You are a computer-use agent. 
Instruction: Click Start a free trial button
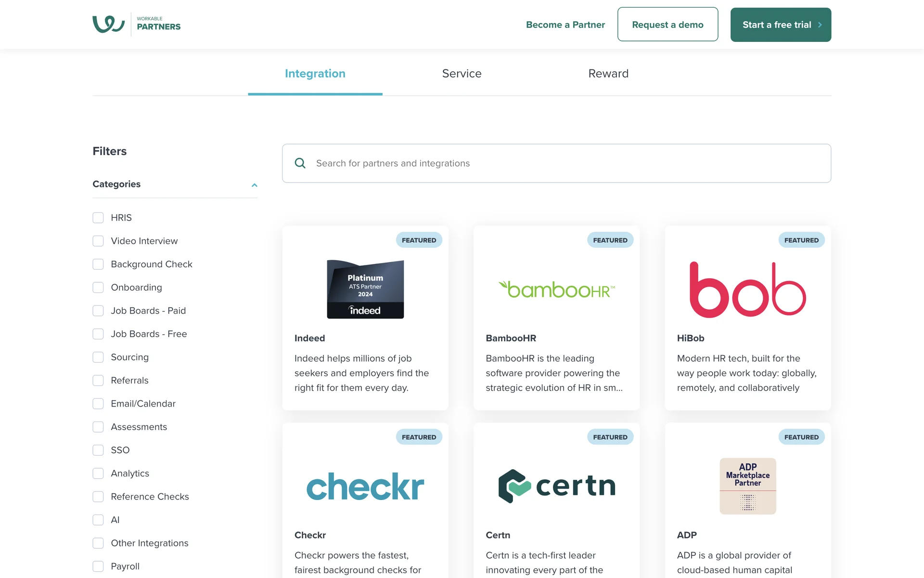tap(780, 25)
